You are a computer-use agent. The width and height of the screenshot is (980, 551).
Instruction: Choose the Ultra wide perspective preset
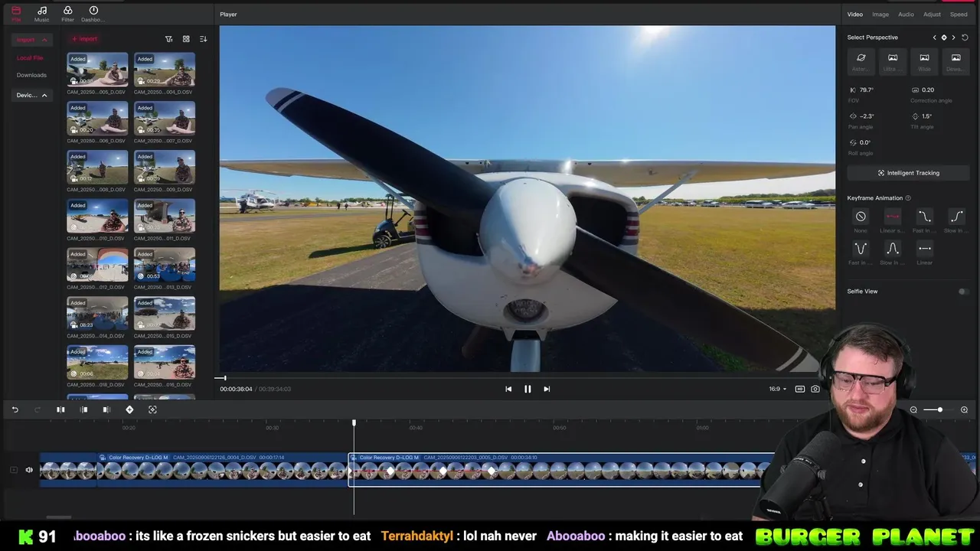pyautogui.click(x=893, y=60)
